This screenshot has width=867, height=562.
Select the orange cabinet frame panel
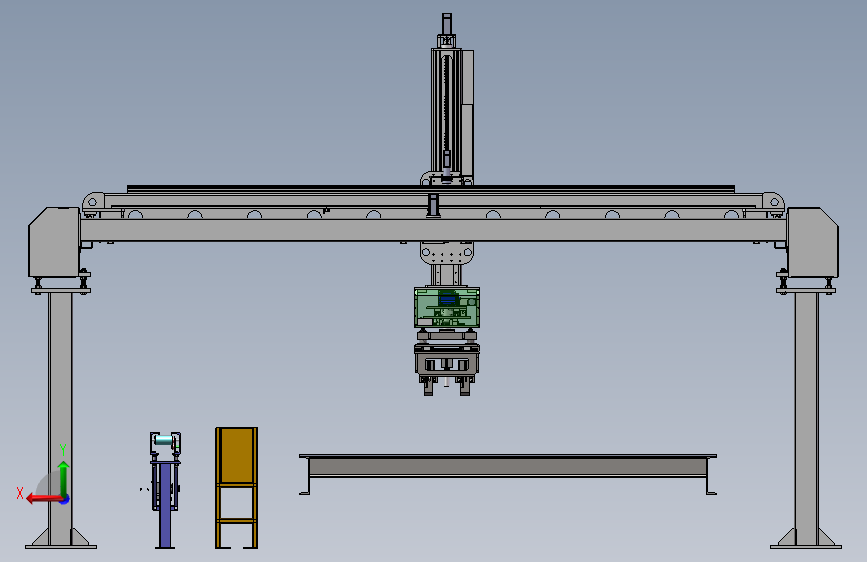point(237,455)
